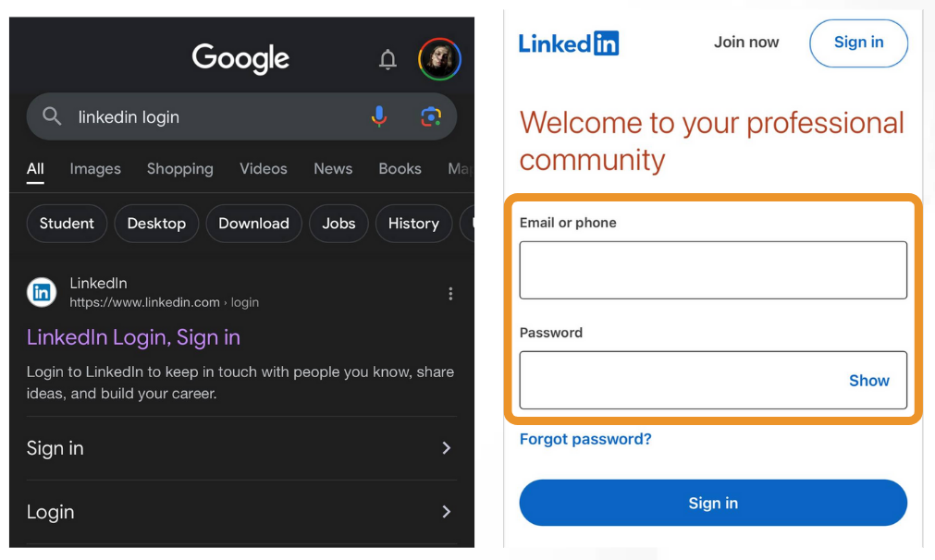Click the blue "Sign in" button
Image resolution: width=935 pixels, height=560 pixels.
[x=713, y=503]
